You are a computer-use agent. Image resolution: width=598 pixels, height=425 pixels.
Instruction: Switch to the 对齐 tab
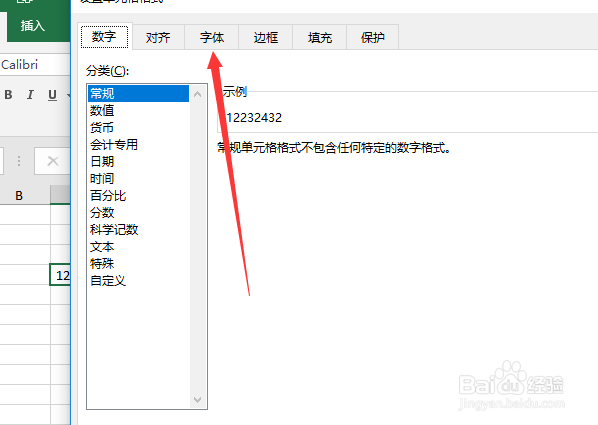click(158, 37)
